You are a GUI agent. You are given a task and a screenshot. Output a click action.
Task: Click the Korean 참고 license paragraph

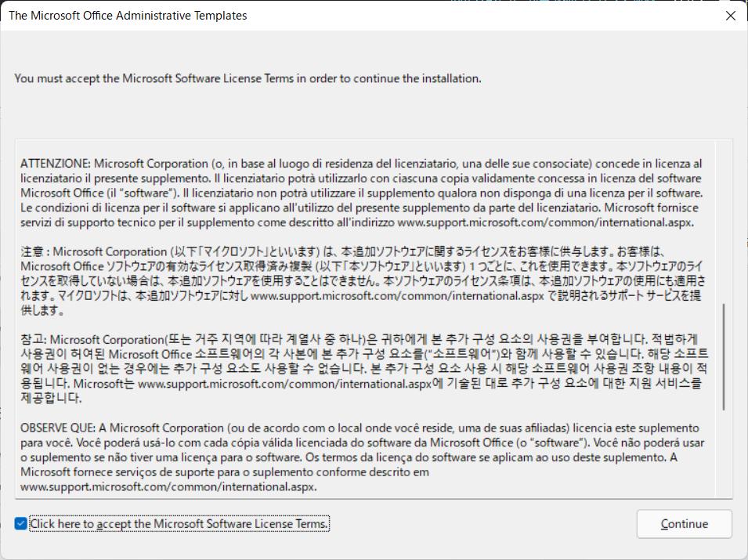[364, 369]
